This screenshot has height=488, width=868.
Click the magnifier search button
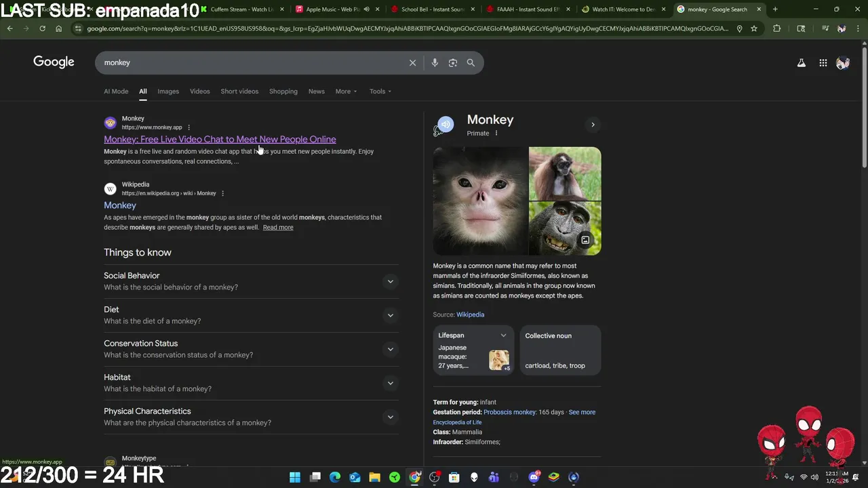pos(471,62)
